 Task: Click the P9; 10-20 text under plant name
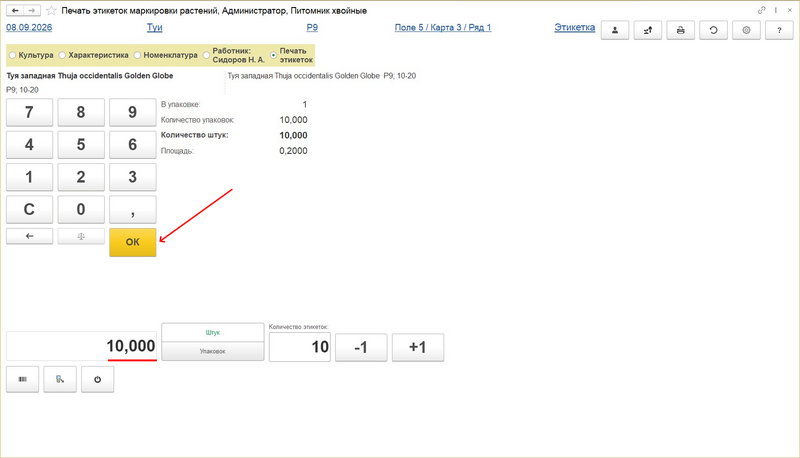tap(22, 90)
